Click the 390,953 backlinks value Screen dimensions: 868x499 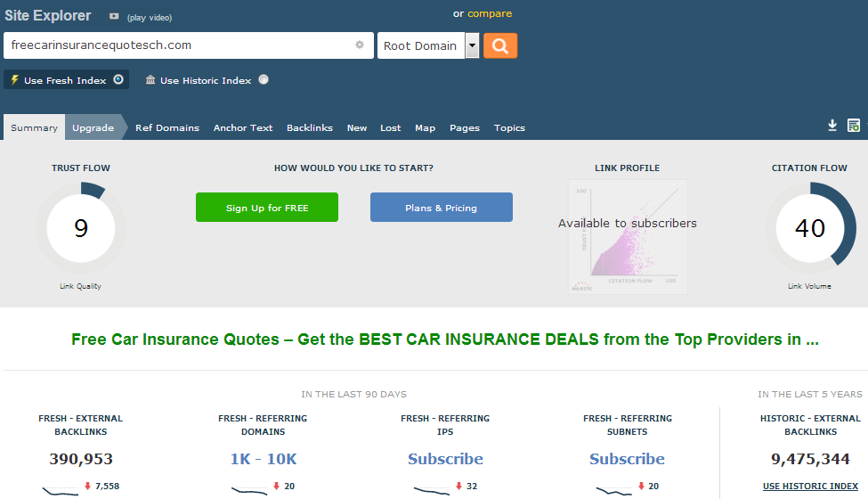(x=81, y=459)
